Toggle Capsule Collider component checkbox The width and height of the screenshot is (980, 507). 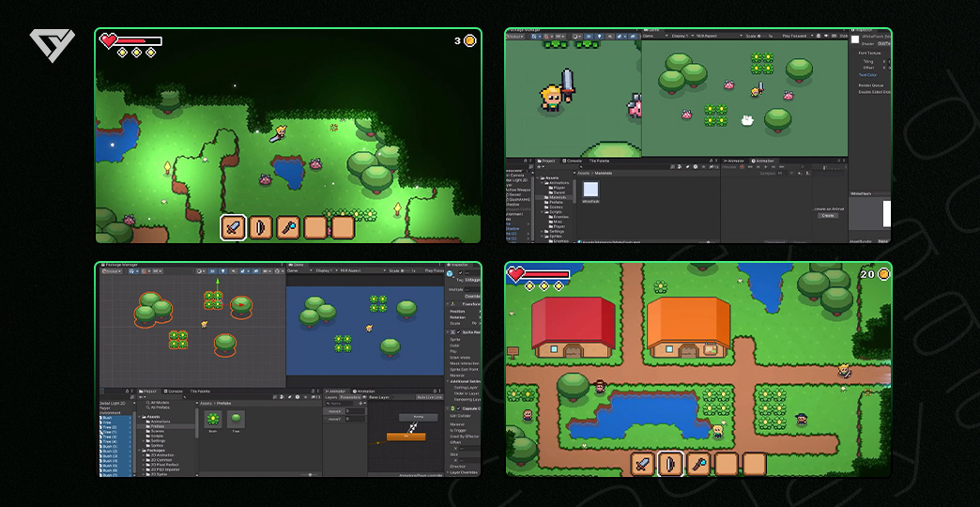(x=458, y=408)
